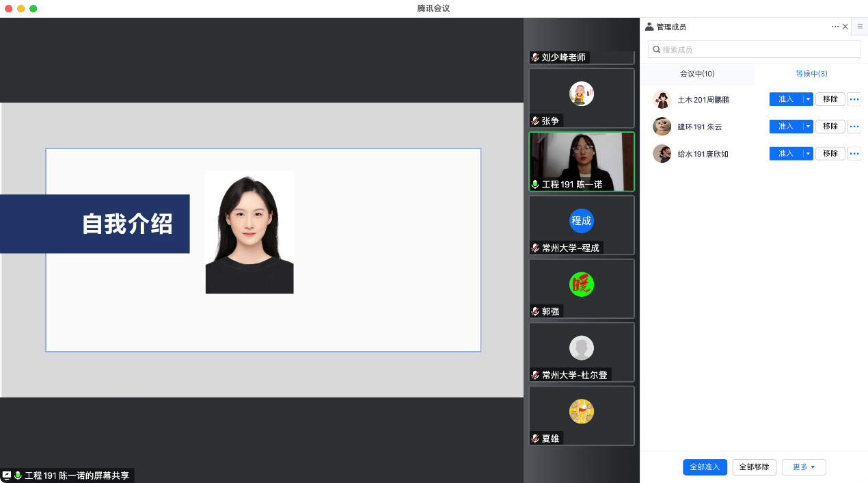Open the 更多 dropdown at panel bottom

[804, 467]
